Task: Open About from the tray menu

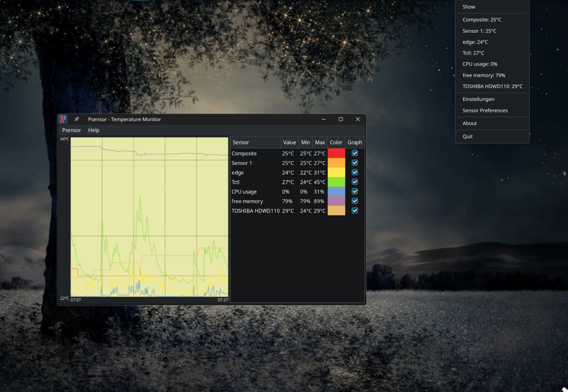Action: click(x=469, y=123)
